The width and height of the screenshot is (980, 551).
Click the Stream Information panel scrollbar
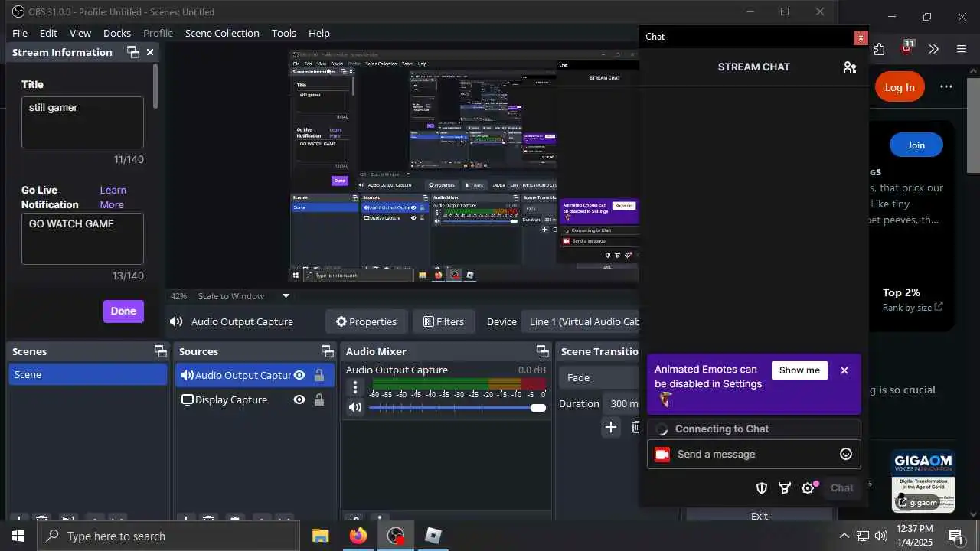(155, 86)
